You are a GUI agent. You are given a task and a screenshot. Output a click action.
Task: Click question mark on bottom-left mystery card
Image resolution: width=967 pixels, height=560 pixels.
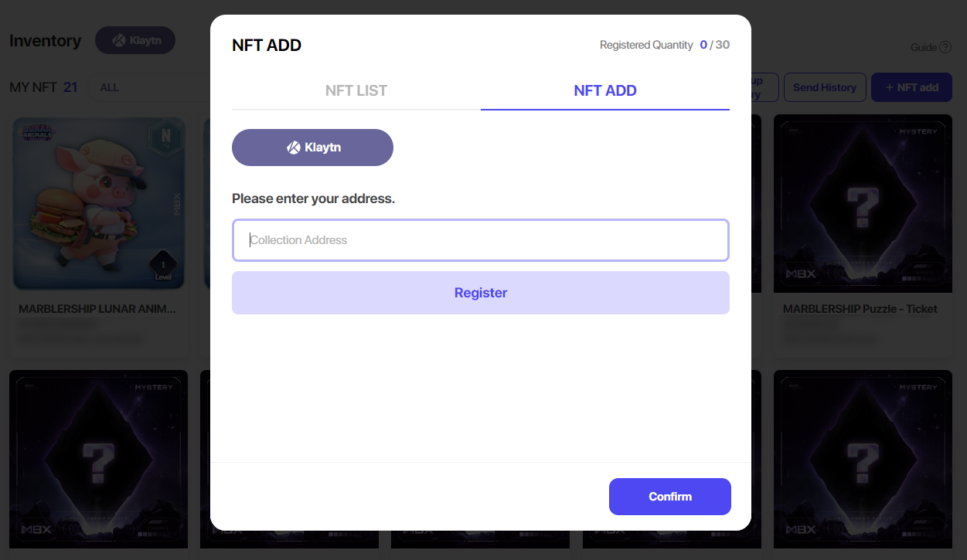tap(98, 462)
